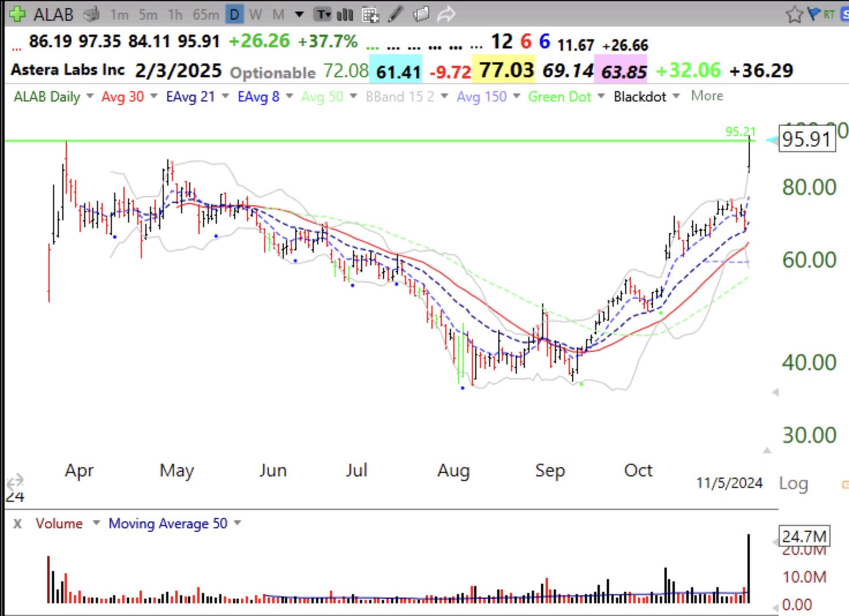Click the bar chart style icon
Viewport: 849px width, 616px height.
[345, 14]
